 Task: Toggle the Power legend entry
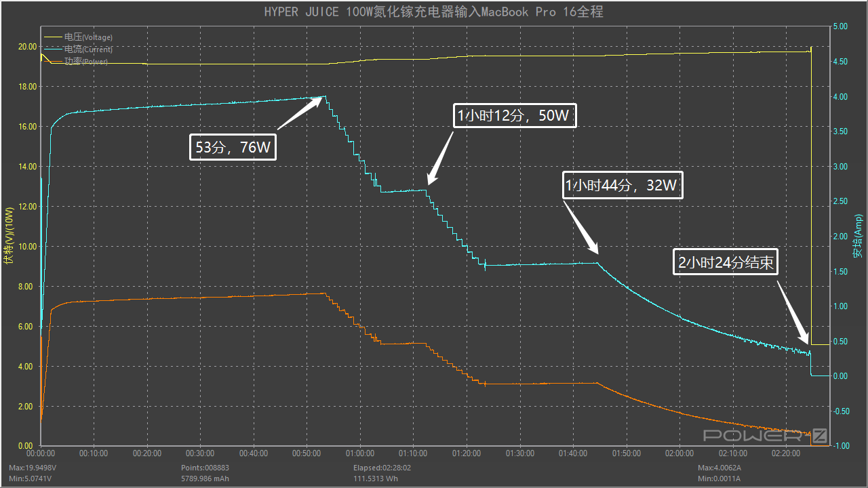pos(86,62)
